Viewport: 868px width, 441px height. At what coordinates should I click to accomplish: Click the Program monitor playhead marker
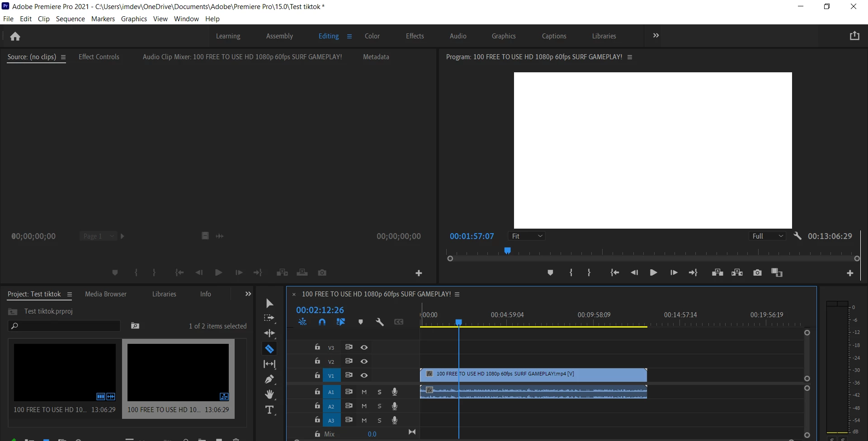coord(507,250)
